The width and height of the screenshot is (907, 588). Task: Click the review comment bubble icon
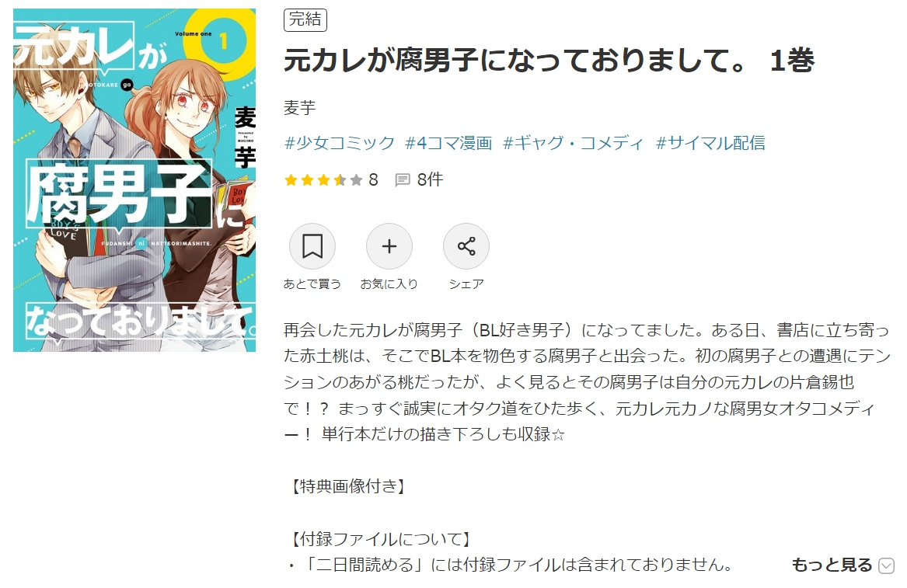point(403,179)
